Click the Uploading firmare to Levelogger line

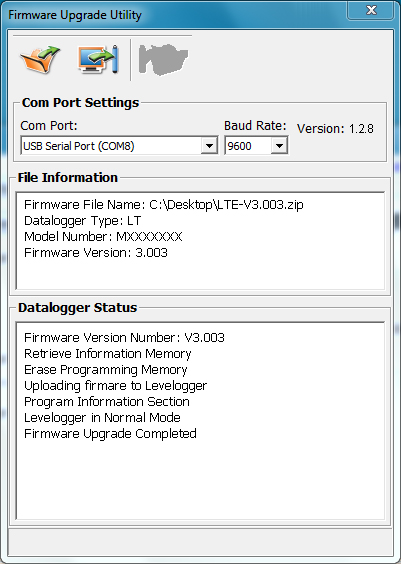pos(115,386)
